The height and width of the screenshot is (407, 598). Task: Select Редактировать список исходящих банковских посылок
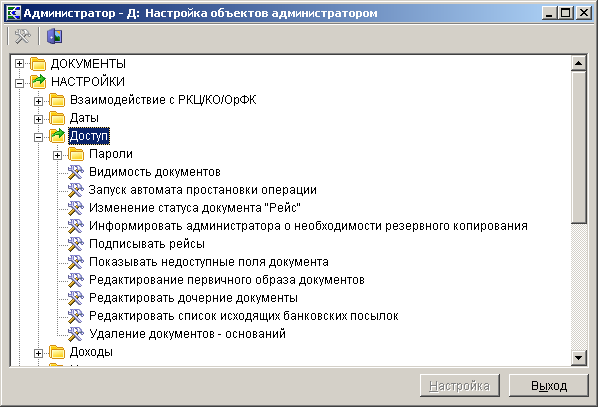244,316
